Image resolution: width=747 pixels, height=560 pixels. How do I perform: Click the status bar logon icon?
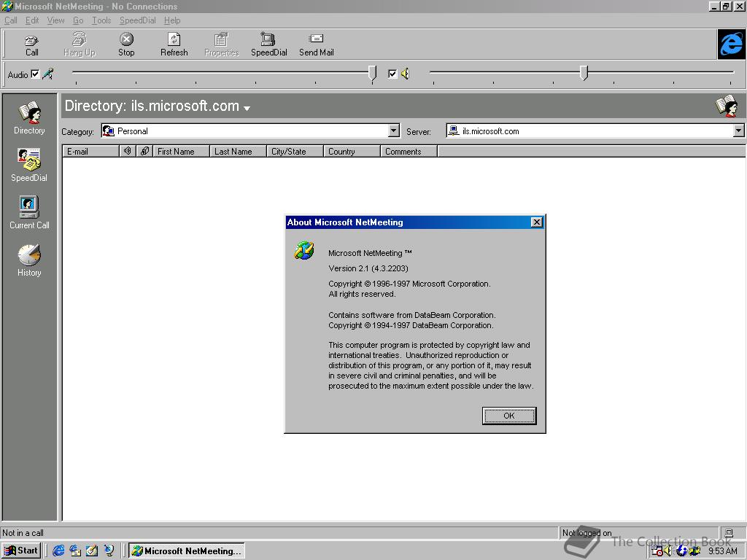click(x=729, y=533)
